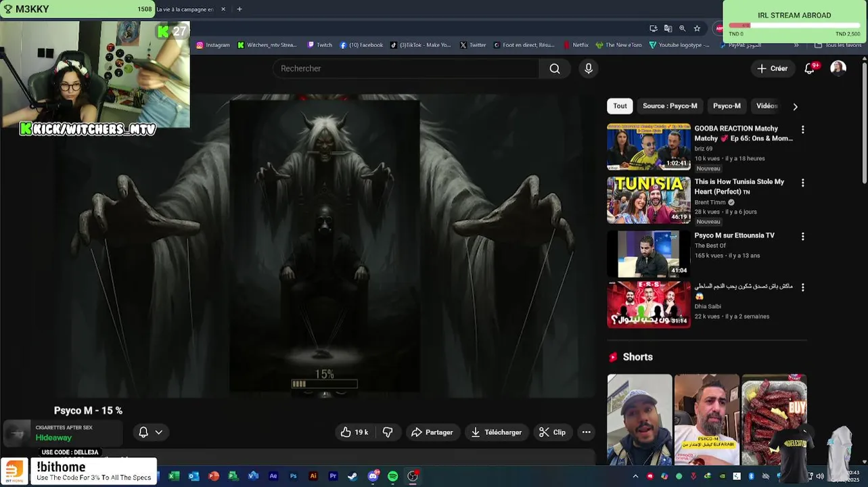Click the translate page icon

(668, 28)
